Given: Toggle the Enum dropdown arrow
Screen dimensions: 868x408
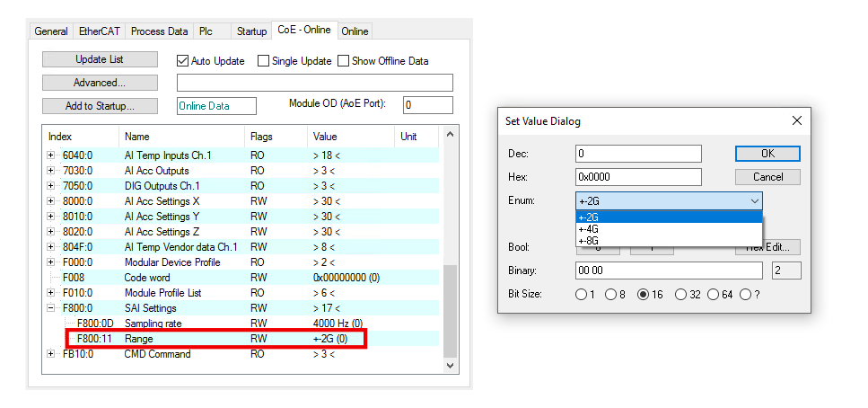Looking at the screenshot, I should [755, 200].
